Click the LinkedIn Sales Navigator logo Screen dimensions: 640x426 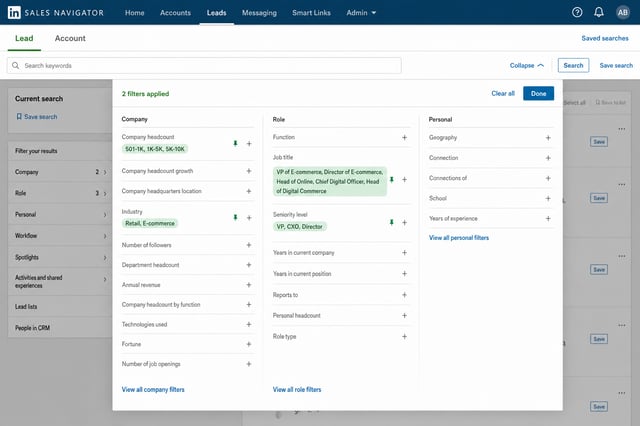(x=56, y=13)
